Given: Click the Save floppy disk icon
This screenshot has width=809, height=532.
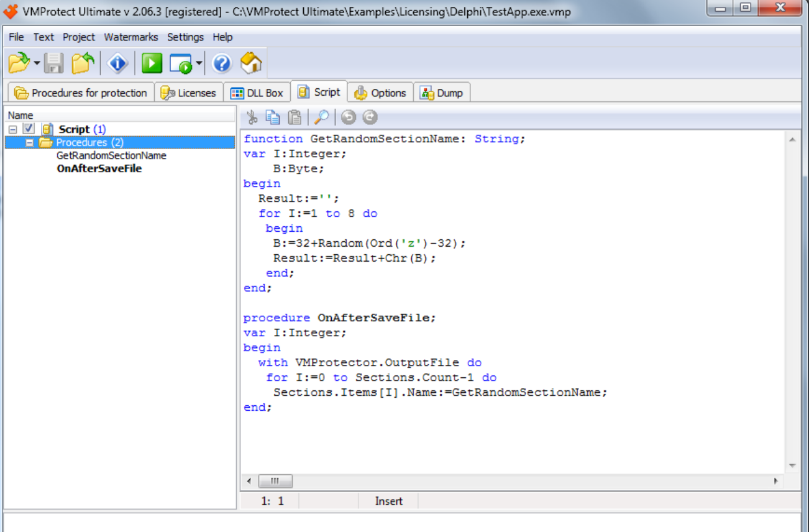Looking at the screenshot, I should point(53,63).
